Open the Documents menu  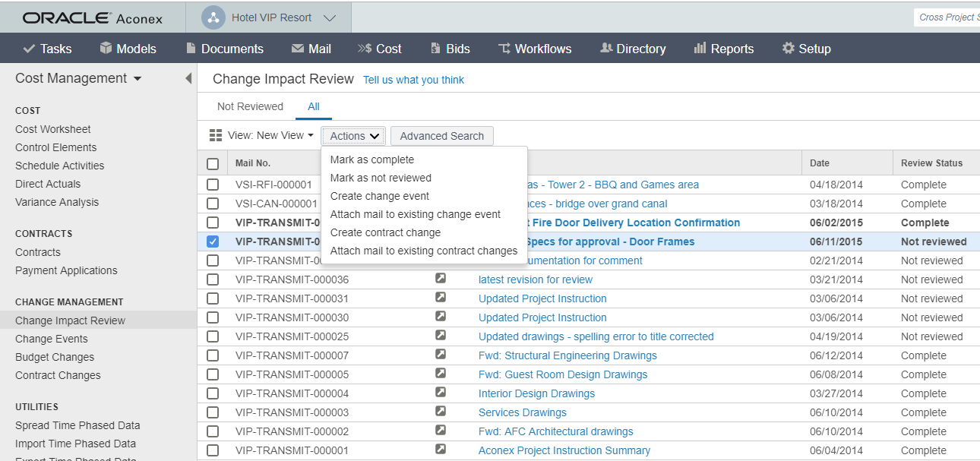[225, 49]
